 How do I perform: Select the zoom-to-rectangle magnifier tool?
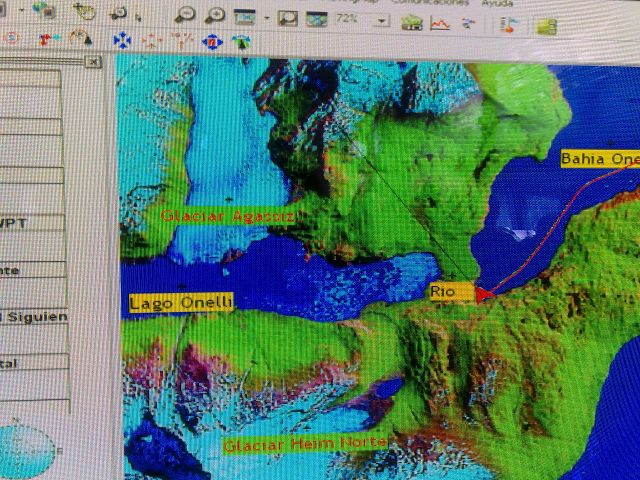click(287, 18)
